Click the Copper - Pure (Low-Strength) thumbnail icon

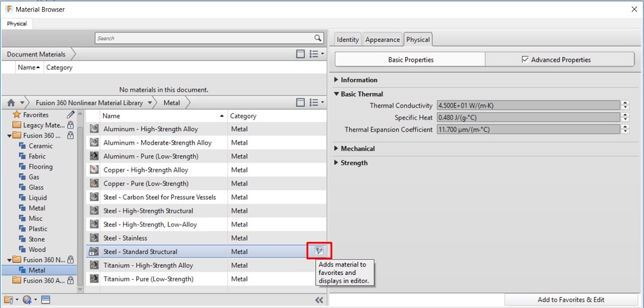click(94, 183)
